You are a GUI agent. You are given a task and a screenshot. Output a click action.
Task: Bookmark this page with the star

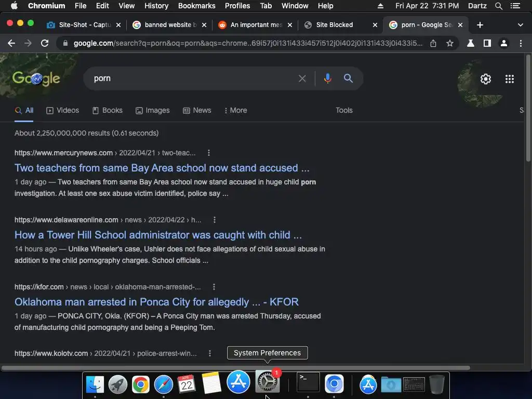[450, 44]
